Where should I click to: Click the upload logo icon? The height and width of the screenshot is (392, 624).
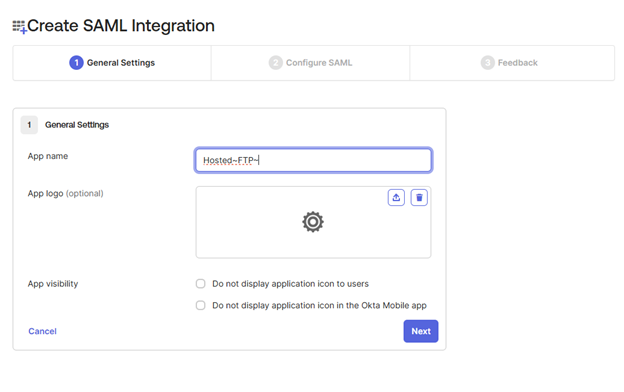[396, 197]
